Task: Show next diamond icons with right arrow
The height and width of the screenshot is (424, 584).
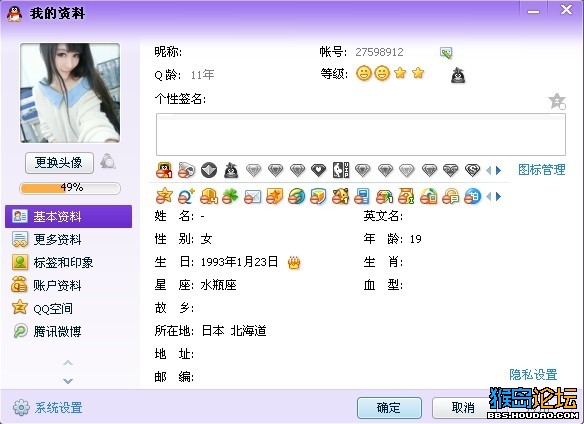Action: tap(498, 171)
